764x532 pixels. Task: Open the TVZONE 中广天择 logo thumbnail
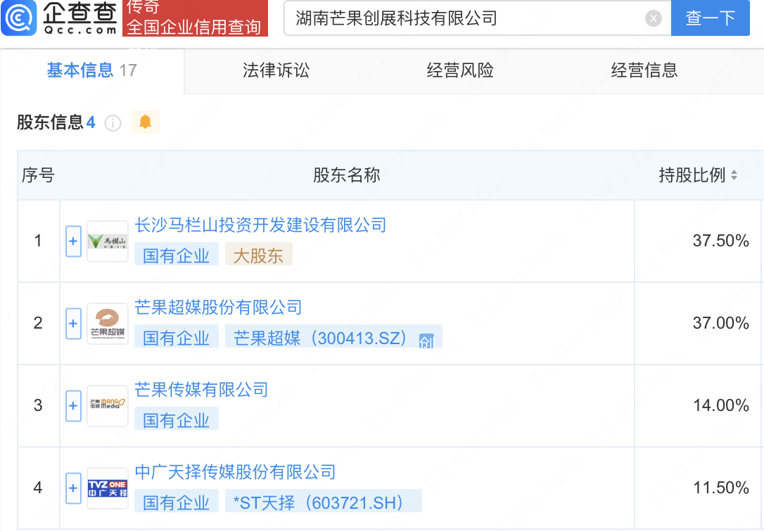click(108, 488)
